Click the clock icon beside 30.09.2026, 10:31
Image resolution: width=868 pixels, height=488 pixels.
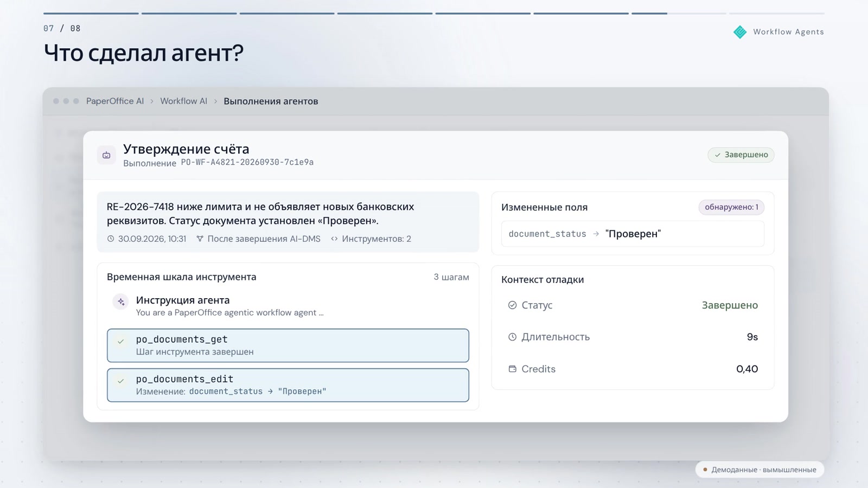point(111,239)
